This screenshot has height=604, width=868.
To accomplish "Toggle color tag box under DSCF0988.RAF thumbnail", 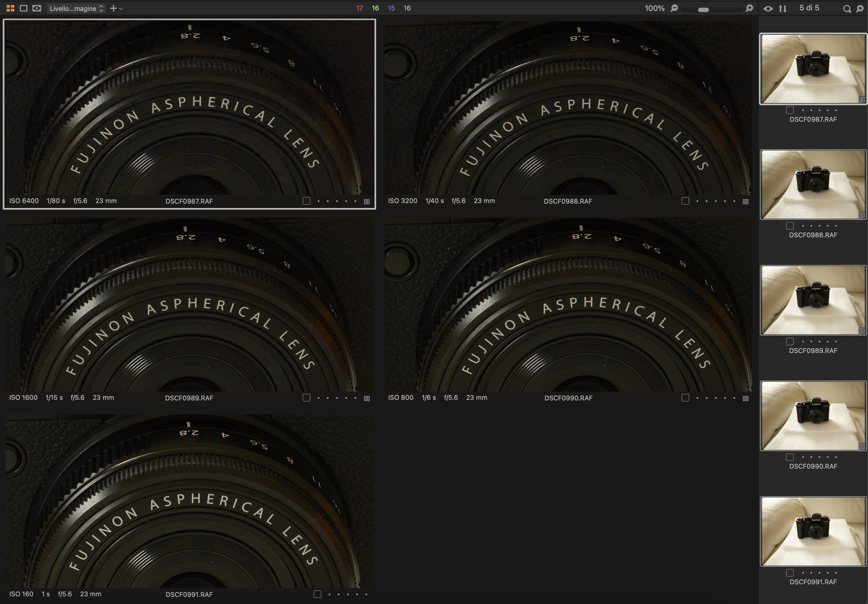I will pos(790,226).
